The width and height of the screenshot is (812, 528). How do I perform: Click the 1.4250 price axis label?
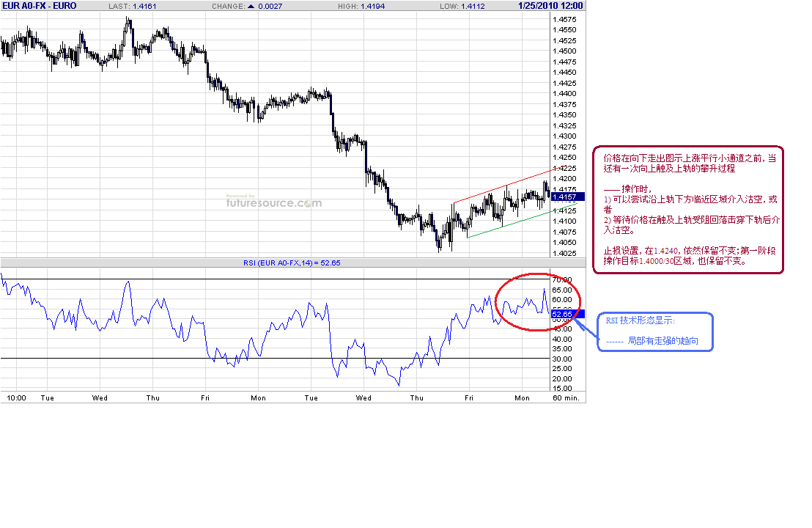(564, 158)
